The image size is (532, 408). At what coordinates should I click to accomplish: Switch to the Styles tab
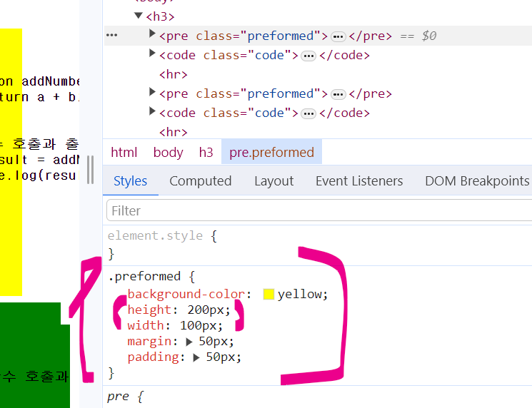click(x=130, y=181)
